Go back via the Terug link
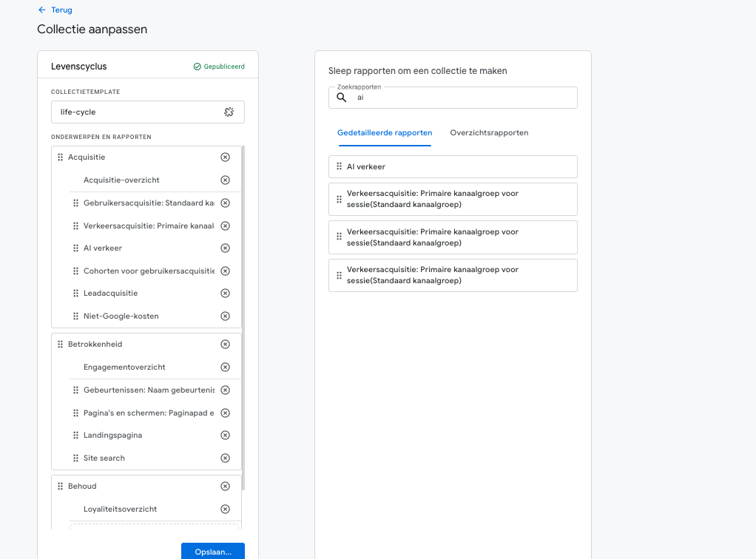The image size is (756, 559). click(55, 10)
